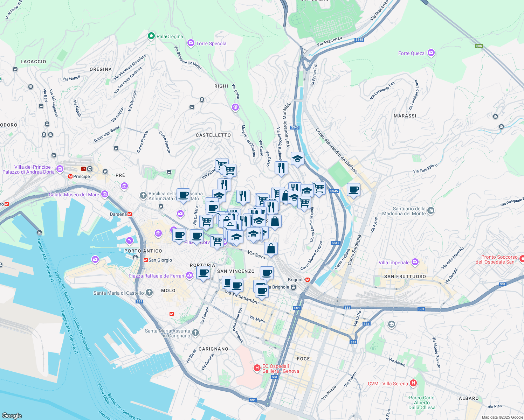Click the coffee pin near Basilica della Santissima

click(x=183, y=196)
